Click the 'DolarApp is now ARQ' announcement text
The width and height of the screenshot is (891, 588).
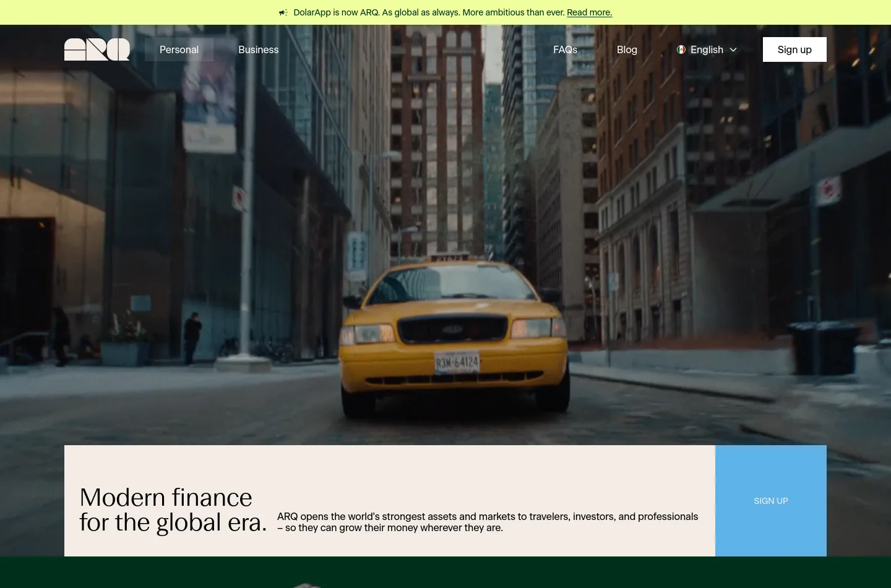[x=429, y=12]
